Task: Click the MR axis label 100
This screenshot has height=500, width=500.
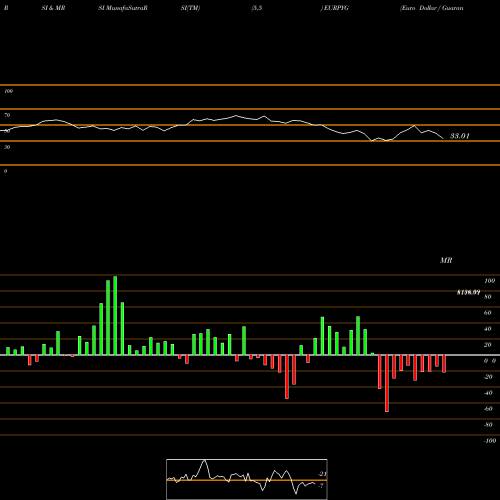Action: (490, 281)
